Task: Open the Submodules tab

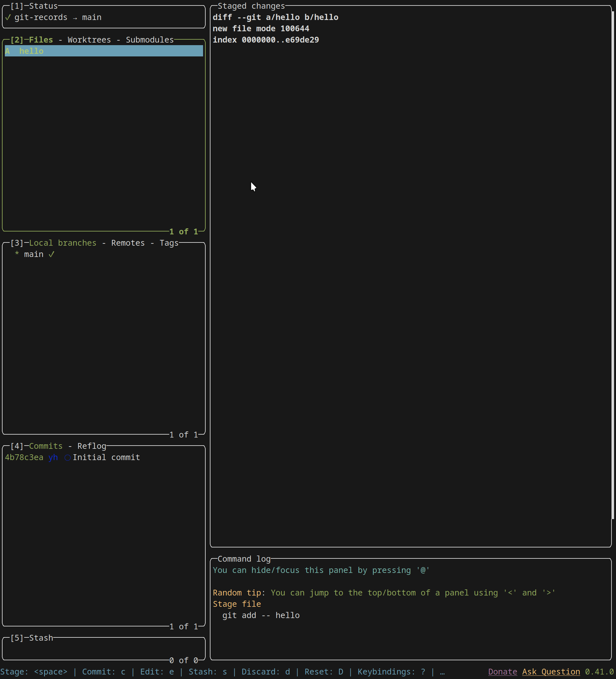Action: click(x=150, y=40)
